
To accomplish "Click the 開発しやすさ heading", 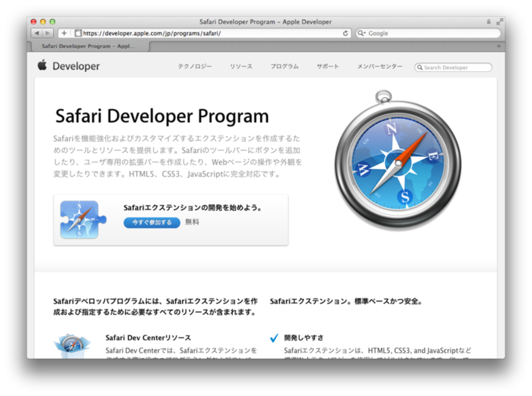I will pyautogui.click(x=304, y=338).
